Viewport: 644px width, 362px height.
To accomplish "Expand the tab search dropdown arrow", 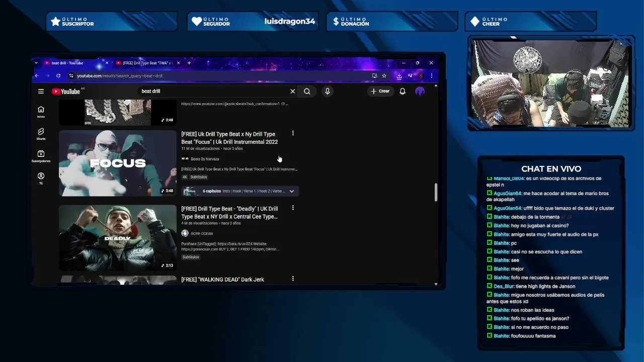I will pos(36,63).
